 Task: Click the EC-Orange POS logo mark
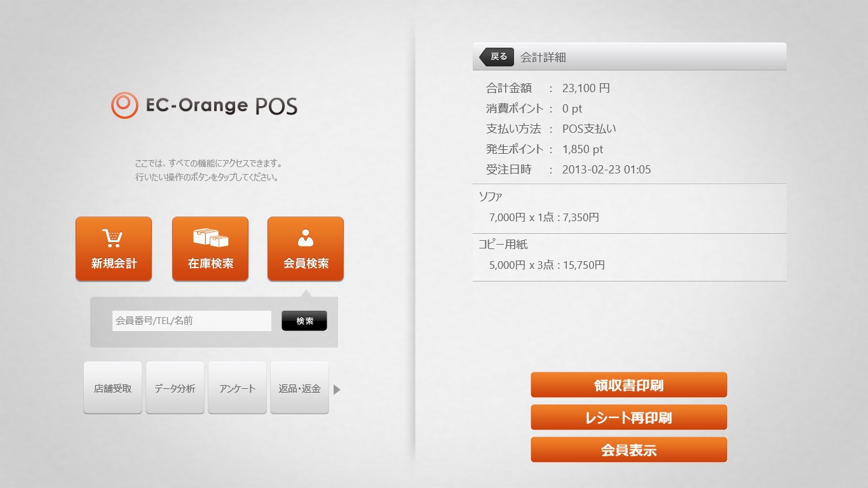pos(125,104)
